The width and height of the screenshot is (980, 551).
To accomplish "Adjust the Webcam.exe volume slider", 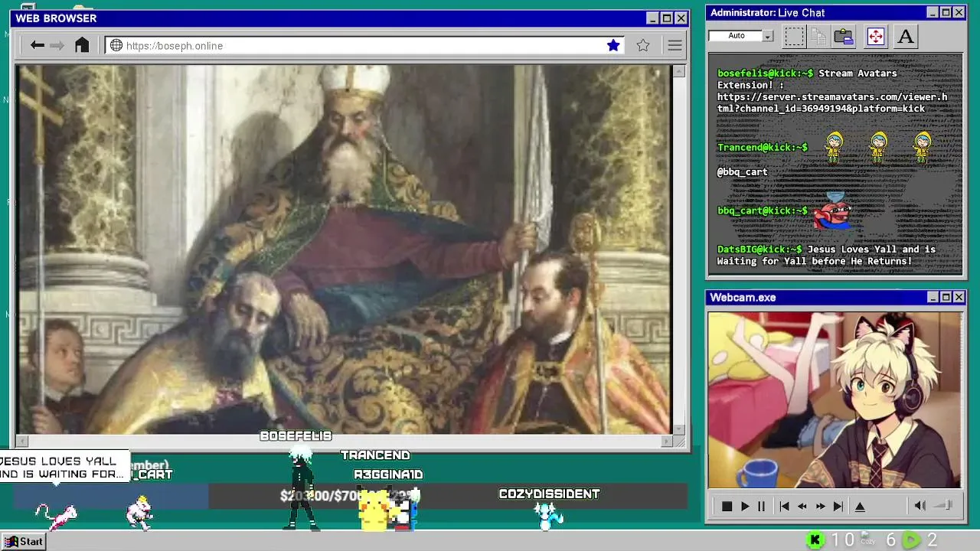I will pyautogui.click(x=943, y=506).
